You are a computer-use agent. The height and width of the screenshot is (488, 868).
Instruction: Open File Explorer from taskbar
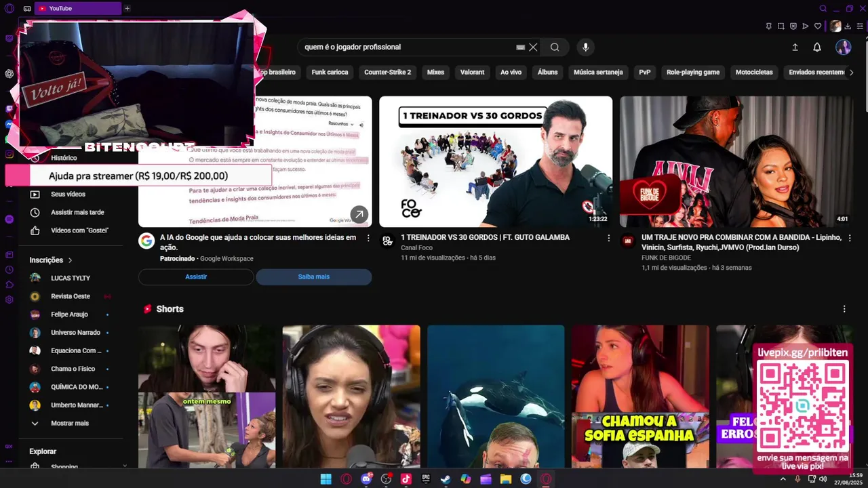tap(506, 479)
